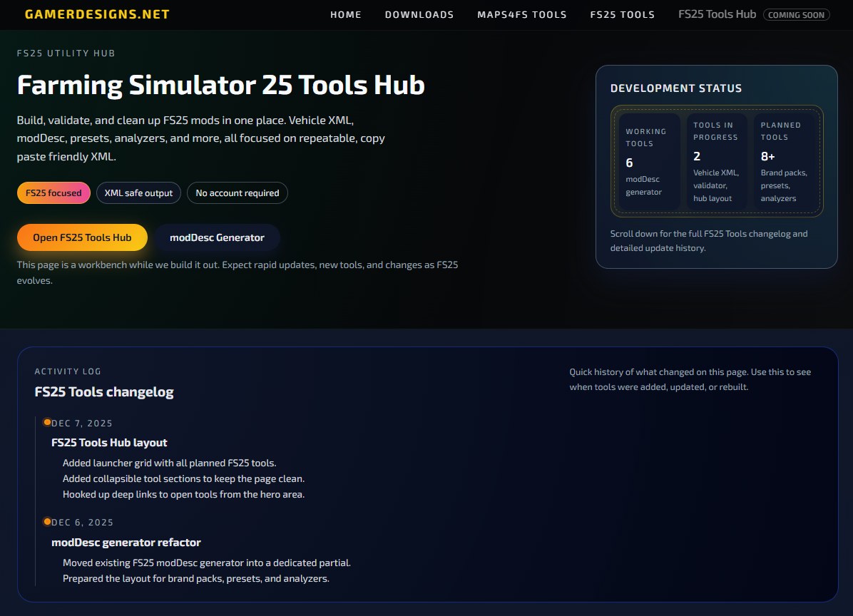Open the GAMERDESIGNS.NET site logo
Image resolution: width=853 pixels, height=616 pixels.
click(97, 14)
